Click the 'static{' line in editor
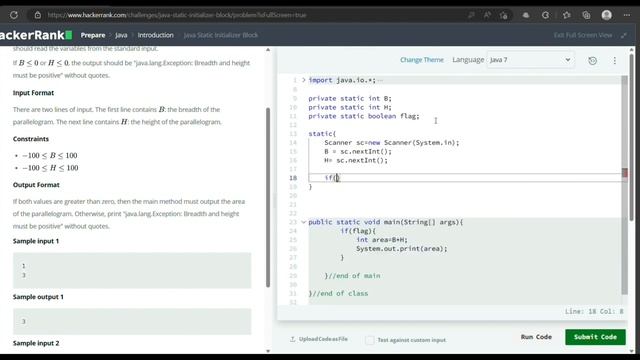This screenshot has width=640, height=360. (322, 134)
